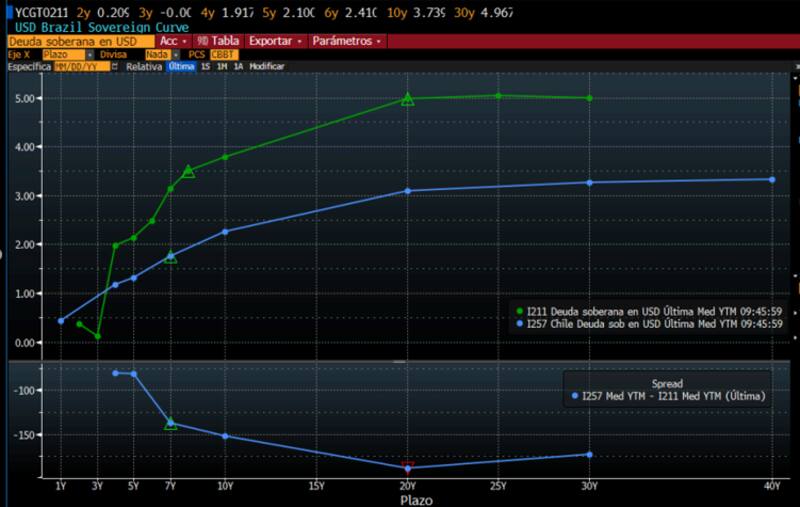Click the calendar icon beside the date field

(115, 66)
